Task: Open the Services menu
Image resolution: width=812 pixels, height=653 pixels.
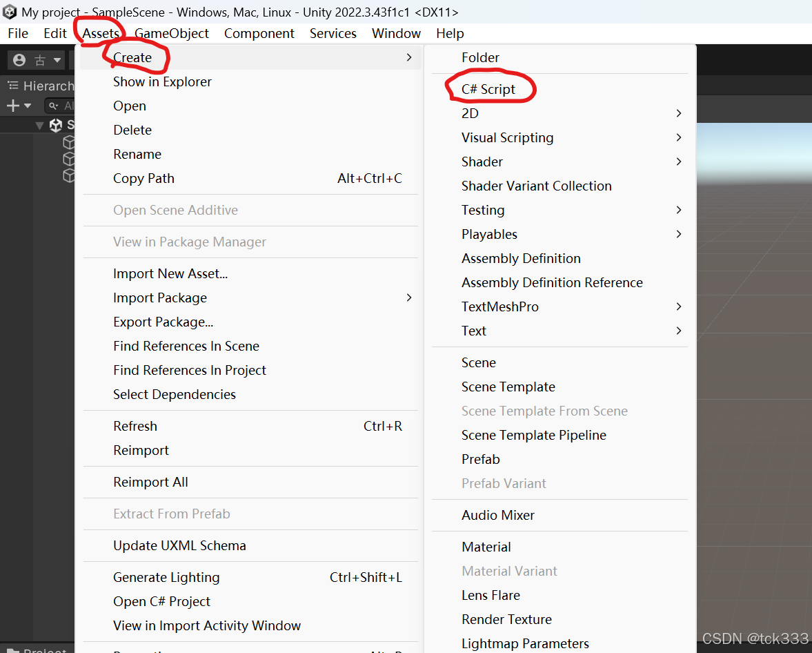Action: (333, 33)
